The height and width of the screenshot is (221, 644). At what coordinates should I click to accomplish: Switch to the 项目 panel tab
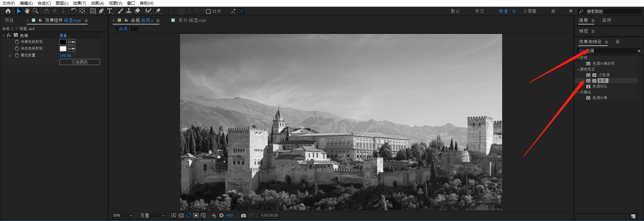9,20
